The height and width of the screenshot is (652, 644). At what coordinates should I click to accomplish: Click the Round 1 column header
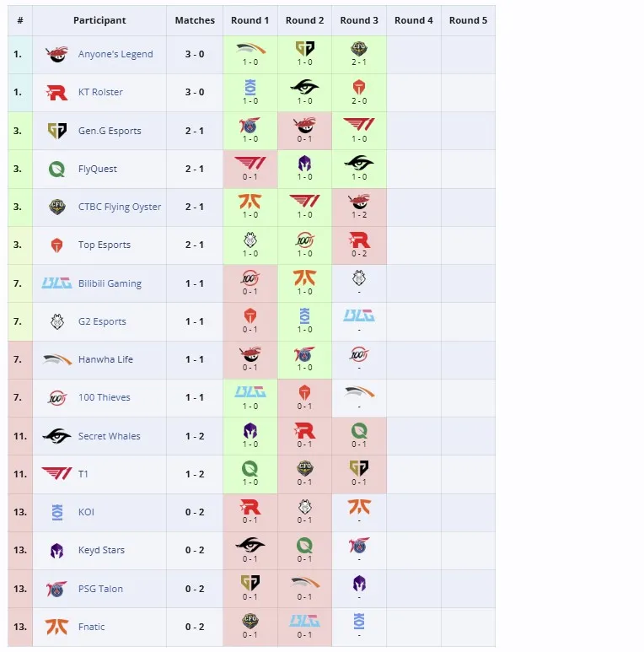point(250,20)
